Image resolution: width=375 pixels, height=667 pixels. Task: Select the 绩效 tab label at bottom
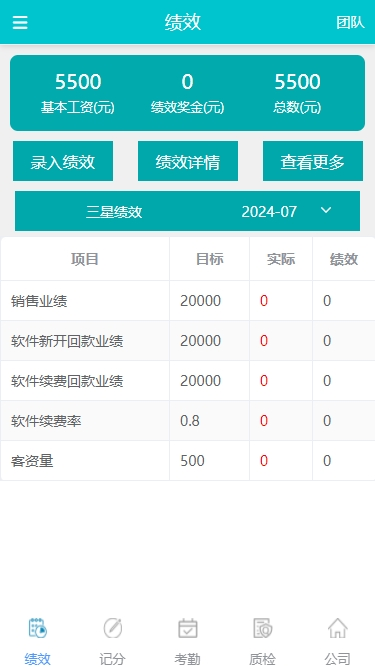[x=38, y=659]
